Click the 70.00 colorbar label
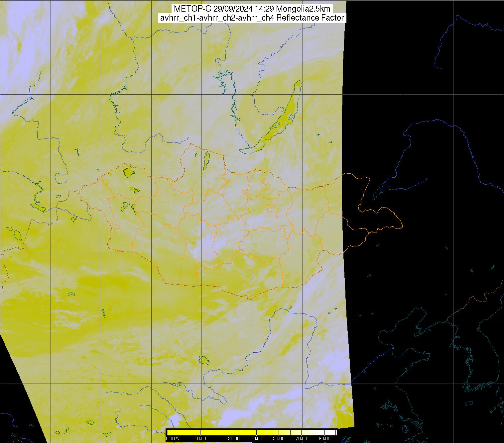Viewport: 504px width, 443px height. (301, 439)
